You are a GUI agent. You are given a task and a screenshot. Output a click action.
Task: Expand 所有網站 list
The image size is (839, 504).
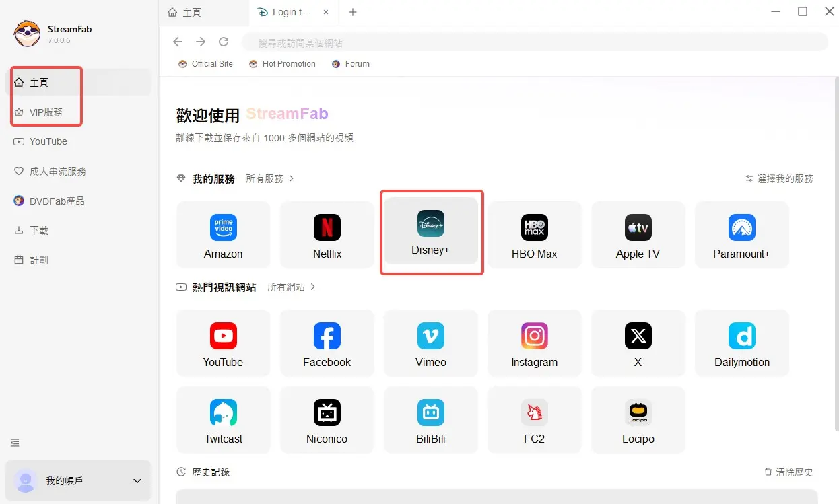pos(292,287)
